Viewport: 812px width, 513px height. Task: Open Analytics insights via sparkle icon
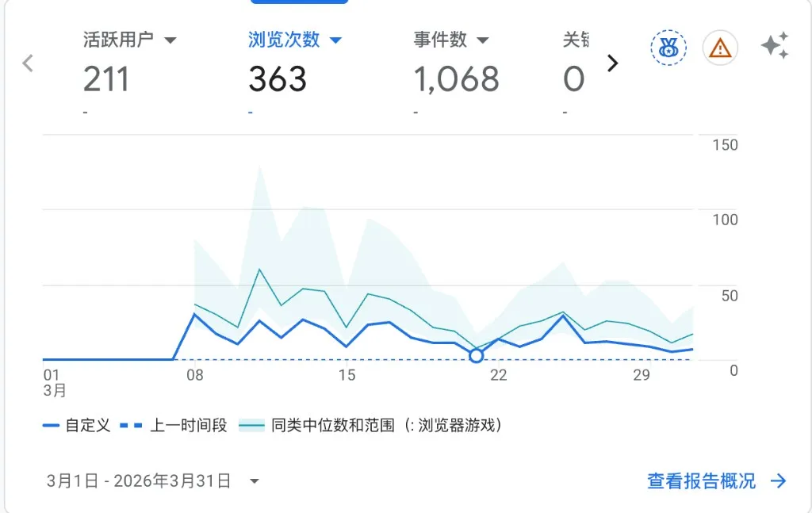[x=775, y=48]
